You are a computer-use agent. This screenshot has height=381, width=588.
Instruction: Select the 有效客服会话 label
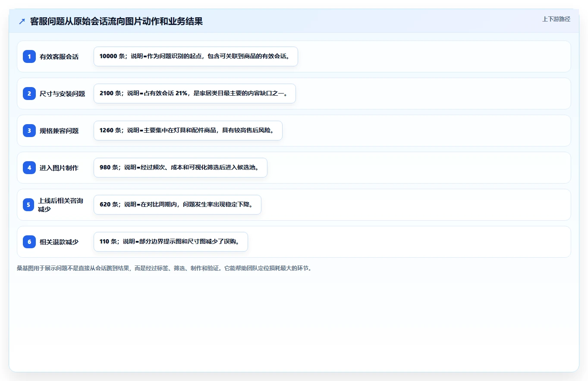point(59,56)
